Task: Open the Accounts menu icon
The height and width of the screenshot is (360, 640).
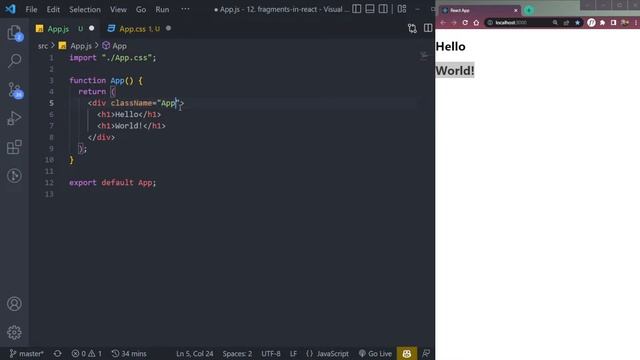Action: tap(14, 304)
